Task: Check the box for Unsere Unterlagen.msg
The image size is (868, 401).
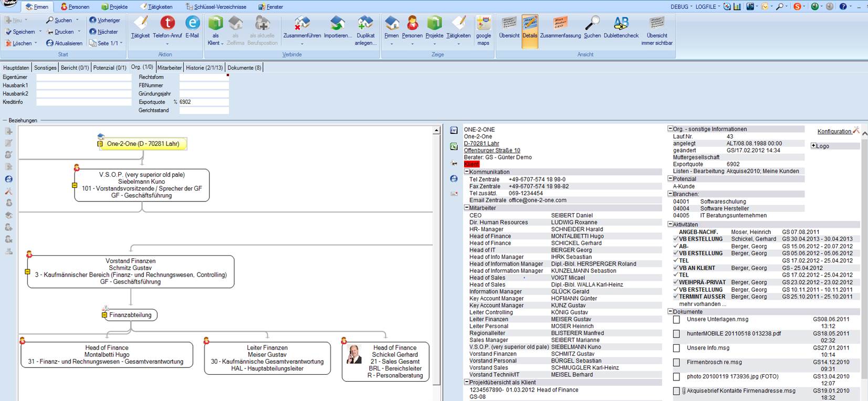Action: coord(676,320)
